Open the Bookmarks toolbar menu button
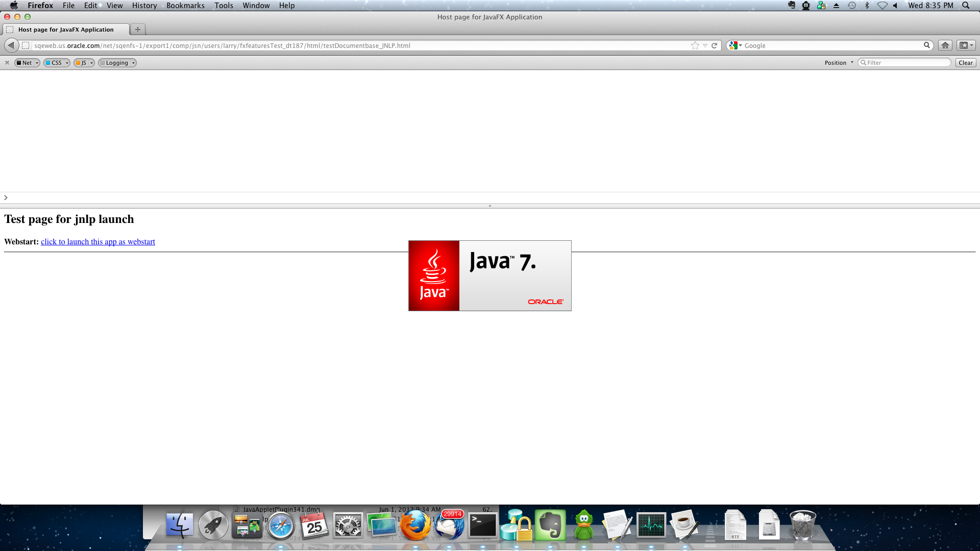980x551 pixels. (965, 45)
